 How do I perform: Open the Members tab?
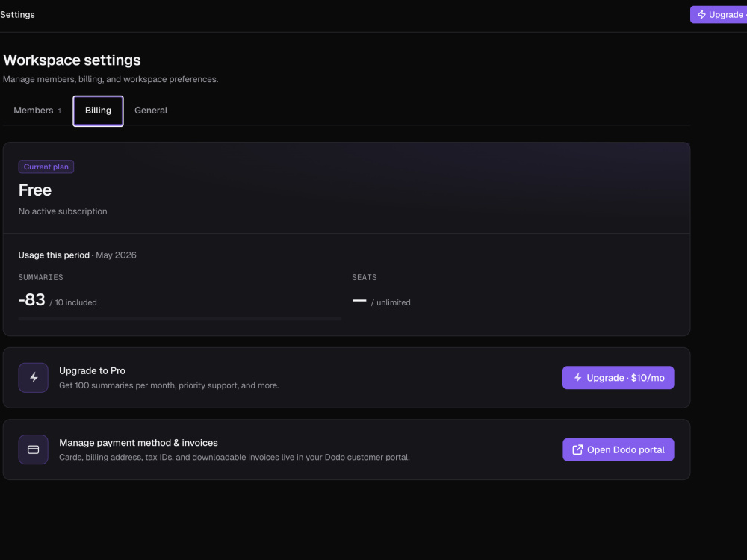click(37, 111)
